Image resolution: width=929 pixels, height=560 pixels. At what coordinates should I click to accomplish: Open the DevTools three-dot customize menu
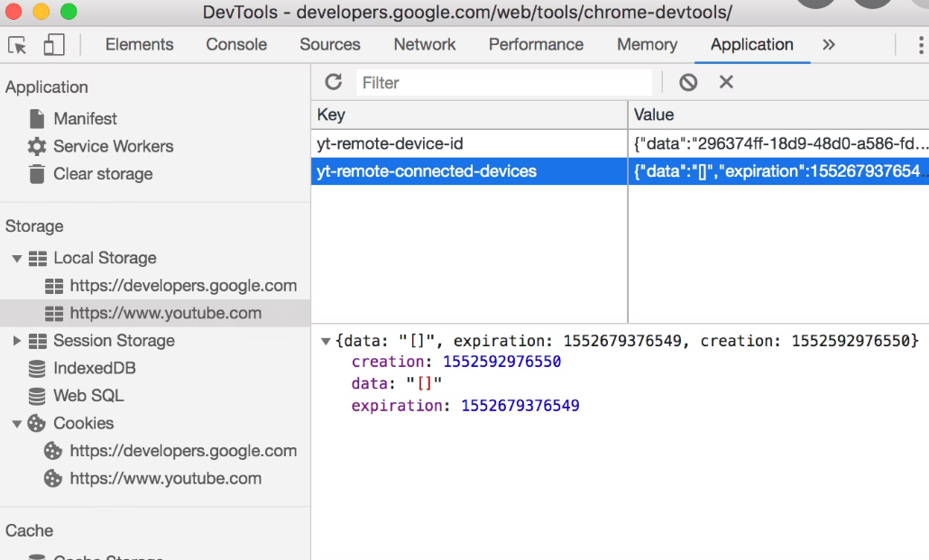coord(920,45)
